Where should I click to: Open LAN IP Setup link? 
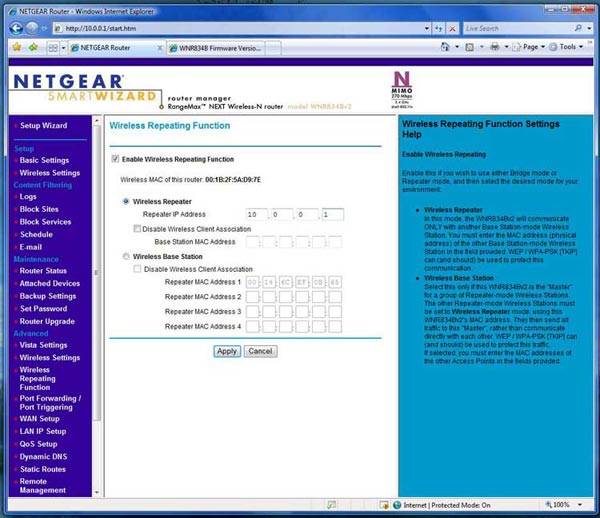click(x=43, y=431)
